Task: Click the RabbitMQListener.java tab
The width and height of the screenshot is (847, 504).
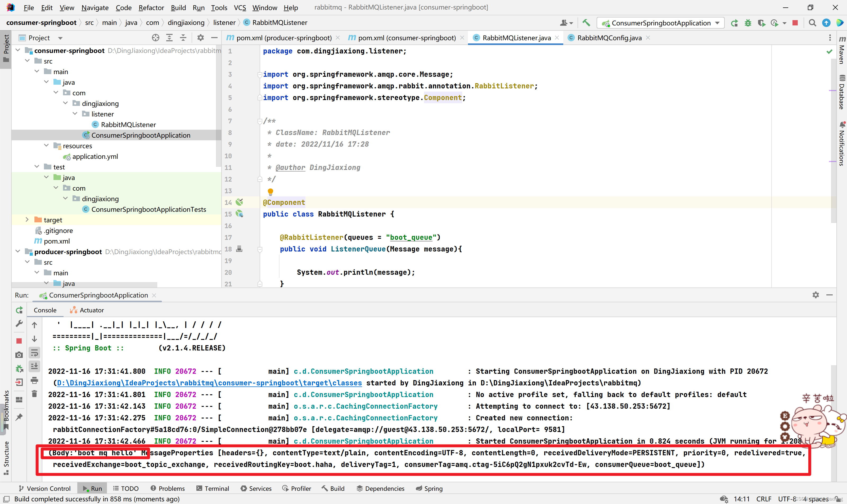Action: [x=513, y=37]
